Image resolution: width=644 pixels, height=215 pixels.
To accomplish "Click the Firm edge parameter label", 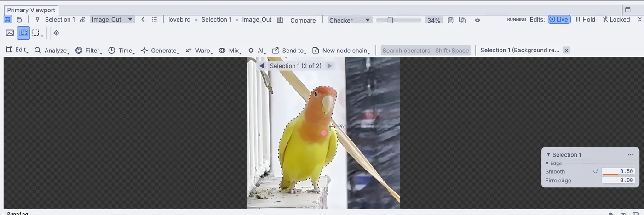I will 558,181.
